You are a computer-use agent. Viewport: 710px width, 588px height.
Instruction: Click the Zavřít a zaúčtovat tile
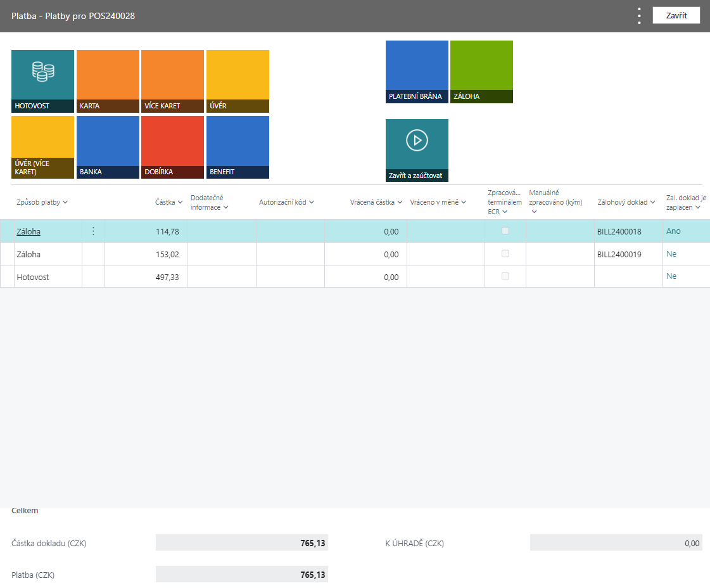[417, 150]
